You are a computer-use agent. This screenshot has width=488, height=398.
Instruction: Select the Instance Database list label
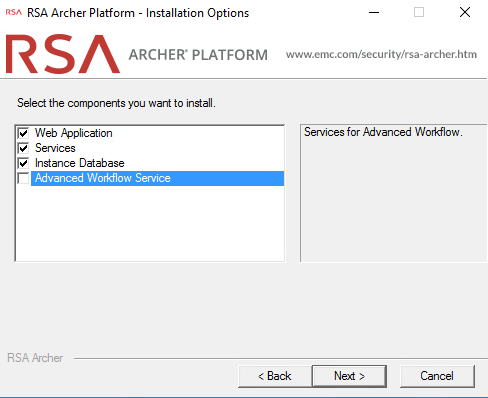80,163
